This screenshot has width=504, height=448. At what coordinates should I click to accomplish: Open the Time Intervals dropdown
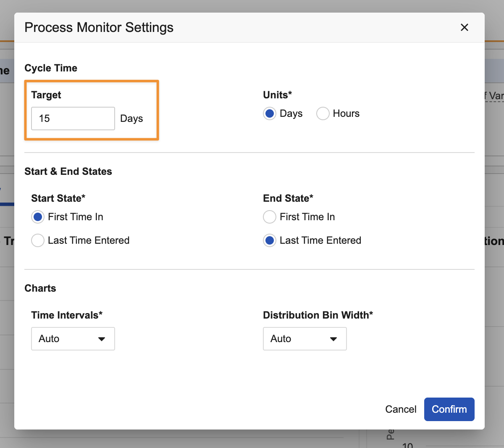click(x=73, y=339)
